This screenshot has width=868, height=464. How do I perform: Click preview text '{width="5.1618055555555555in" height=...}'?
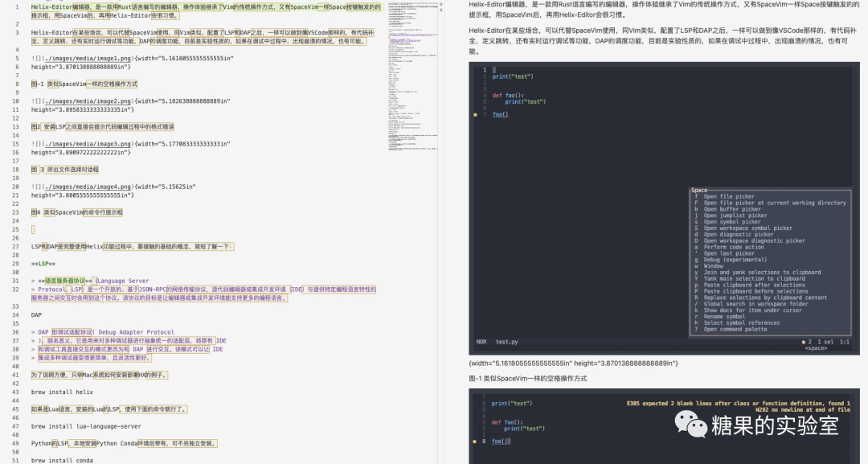(573, 363)
